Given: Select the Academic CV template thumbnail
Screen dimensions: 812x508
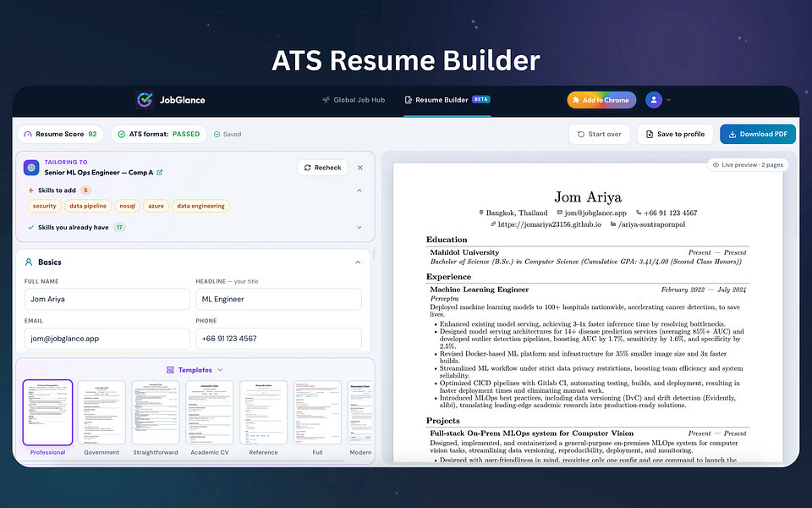Looking at the screenshot, I should (x=209, y=412).
